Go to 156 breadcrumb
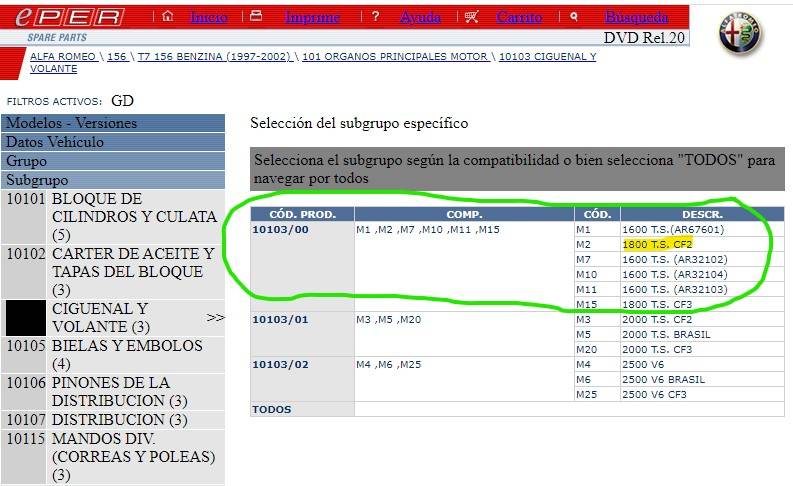The width and height of the screenshot is (793, 486). point(117,57)
